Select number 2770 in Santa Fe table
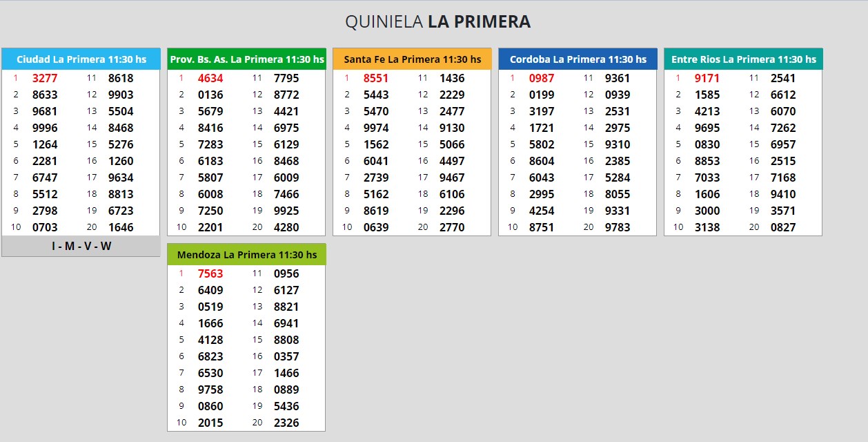The width and height of the screenshot is (868, 442). (x=452, y=227)
